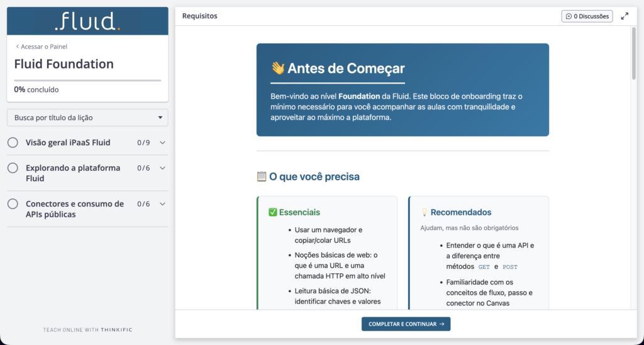Image resolution: width=644 pixels, height=345 pixels.
Task: Click the waving hand emoji in banner
Action: click(x=277, y=68)
